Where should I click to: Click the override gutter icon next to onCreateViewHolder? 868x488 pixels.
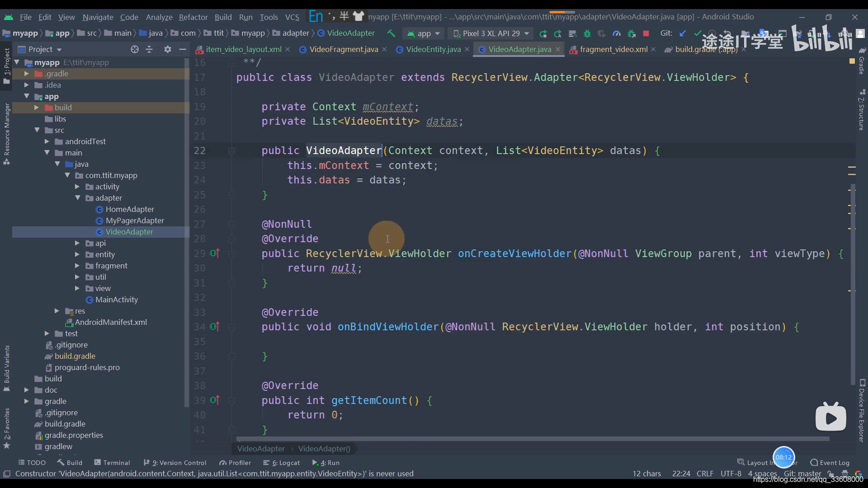pyautogui.click(x=215, y=253)
